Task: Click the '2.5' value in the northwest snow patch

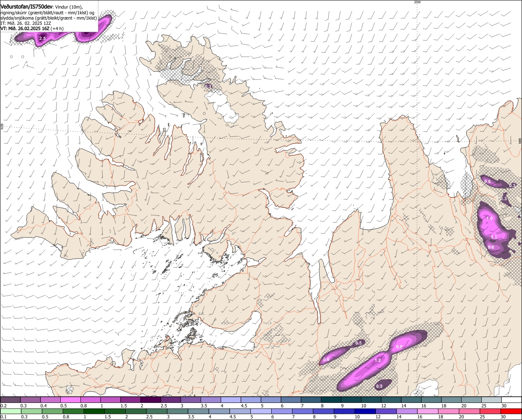Action: [42, 38]
